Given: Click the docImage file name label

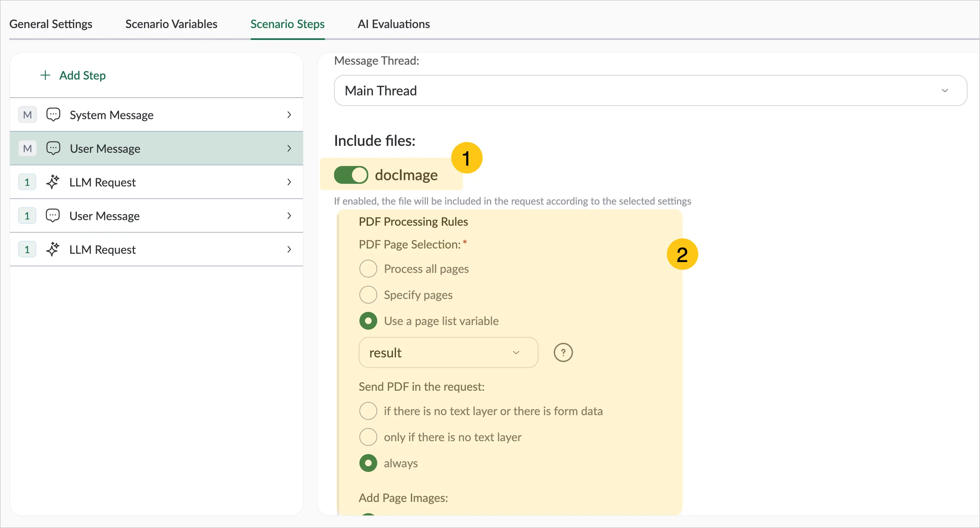Looking at the screenshot, I should point(406,175).
